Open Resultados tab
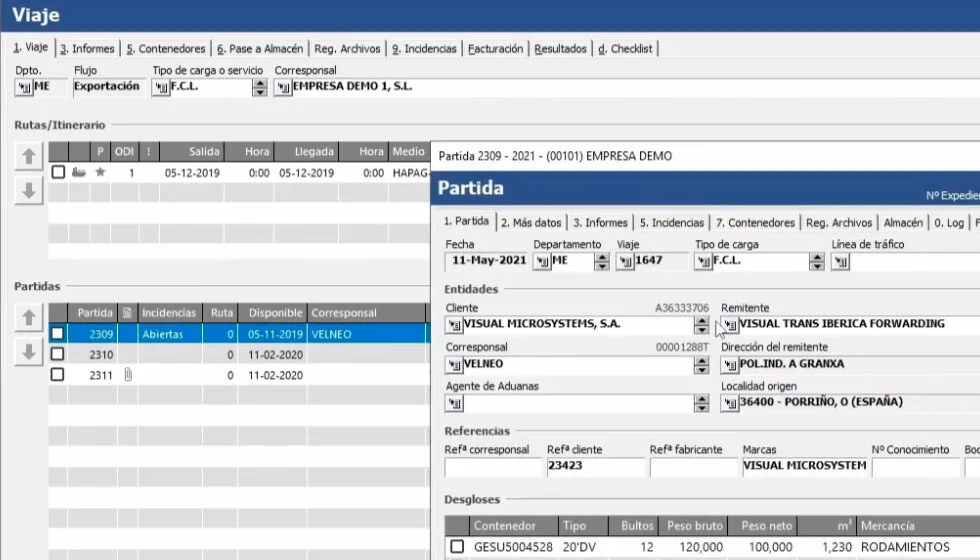Viewport: 980px width, 560px height. (x=560, y=49)
